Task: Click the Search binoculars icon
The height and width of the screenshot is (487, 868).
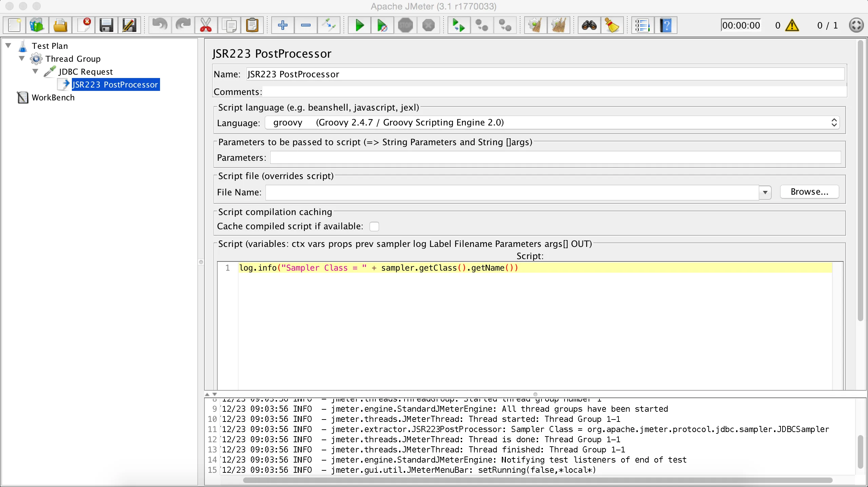Action: click(589, 25)
